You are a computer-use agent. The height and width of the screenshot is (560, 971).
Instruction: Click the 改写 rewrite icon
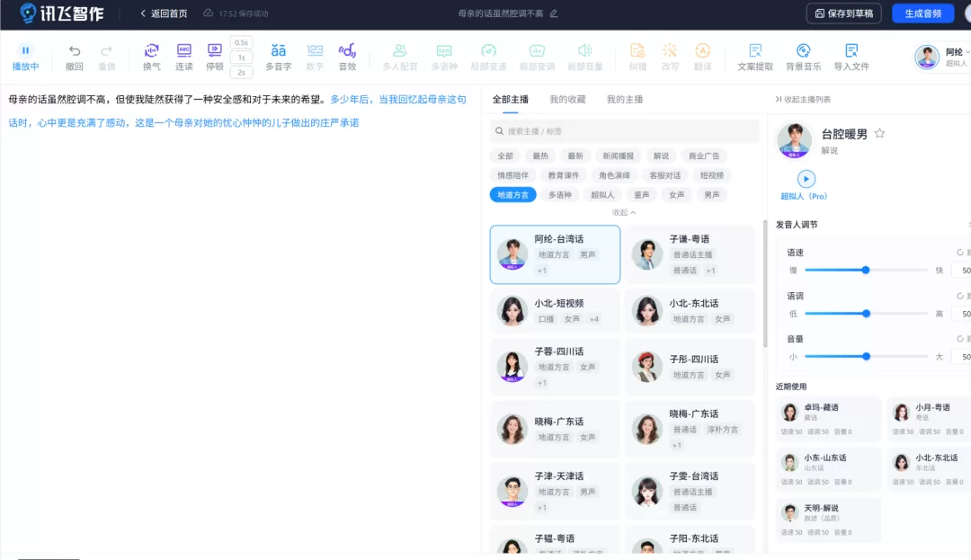pyautogui.click(x=670, y=50)
